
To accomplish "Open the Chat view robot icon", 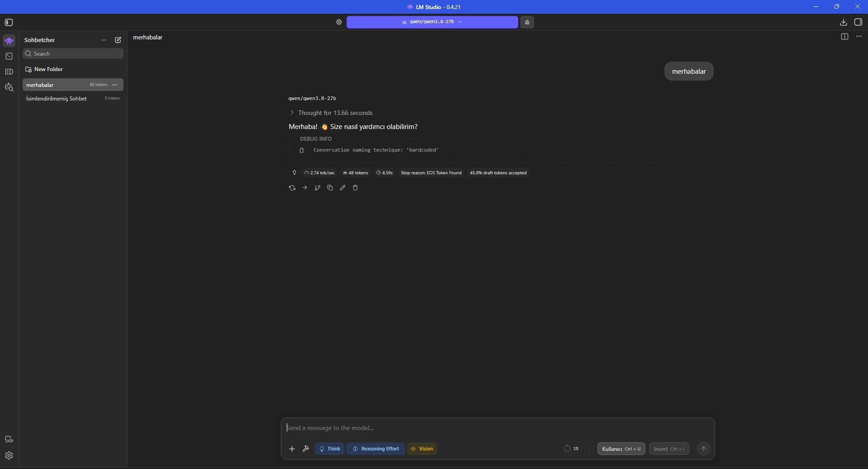I will [x=9, y=41].
